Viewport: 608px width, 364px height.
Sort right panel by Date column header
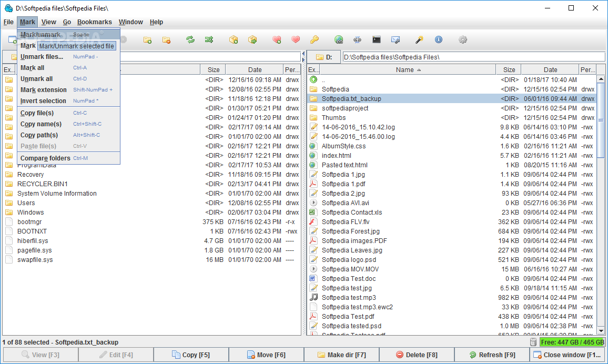(550, 70)
